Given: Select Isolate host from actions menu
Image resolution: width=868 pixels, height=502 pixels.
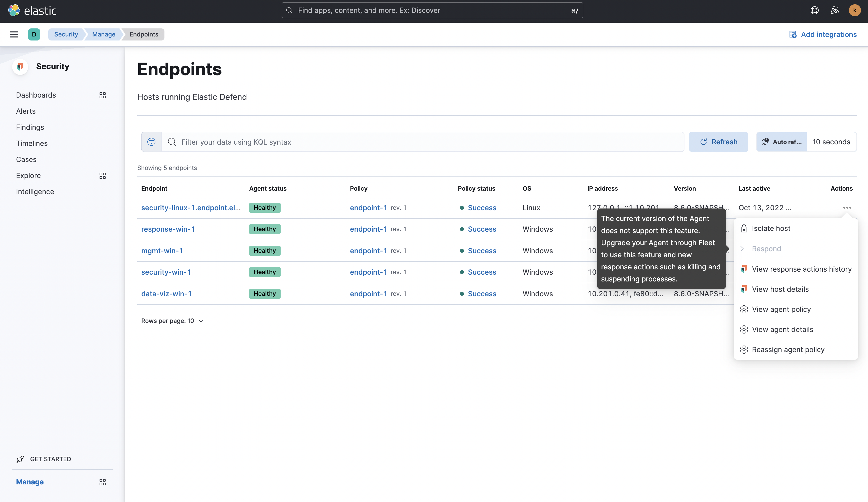Looking at the screenshot, I should pos(771,228).
